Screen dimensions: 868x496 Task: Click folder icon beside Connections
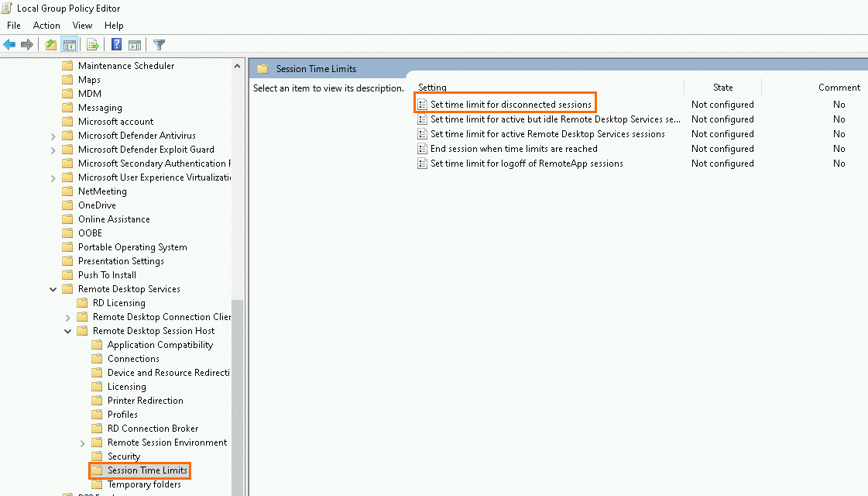(x=97, y=359)
